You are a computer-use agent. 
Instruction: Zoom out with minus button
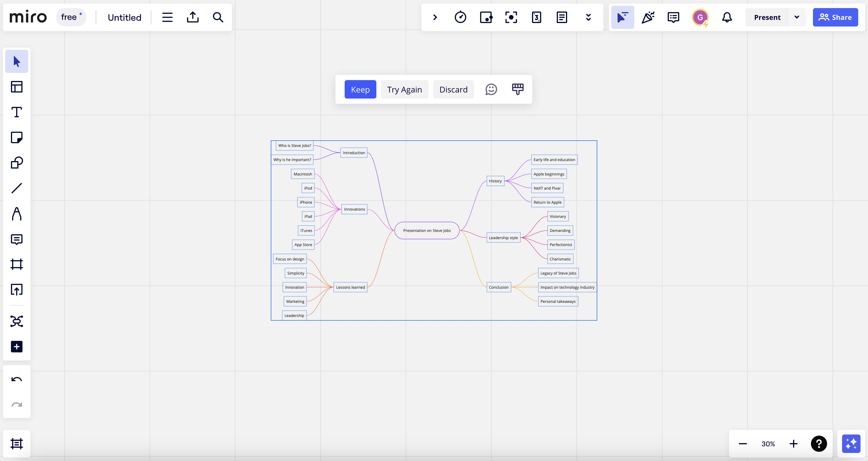[x=743, y=443]
